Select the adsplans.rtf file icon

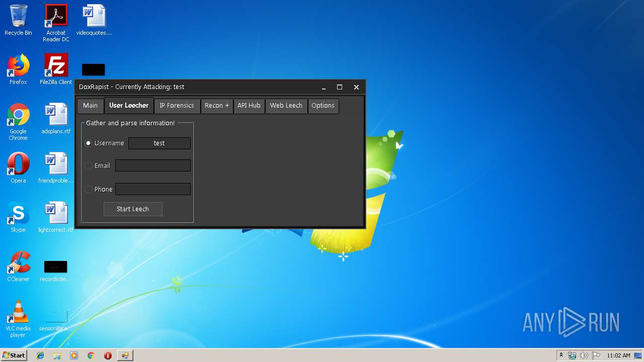(56, 119)
